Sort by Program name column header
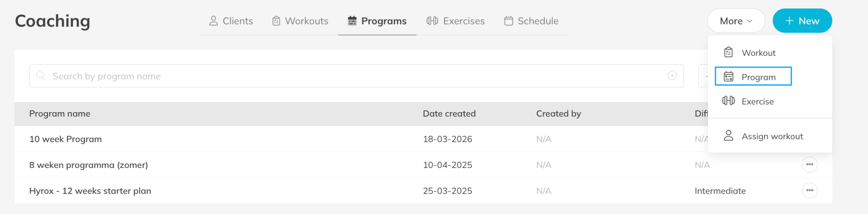Image resolution: width=868 pixels, height=214 pixels. 60,114
